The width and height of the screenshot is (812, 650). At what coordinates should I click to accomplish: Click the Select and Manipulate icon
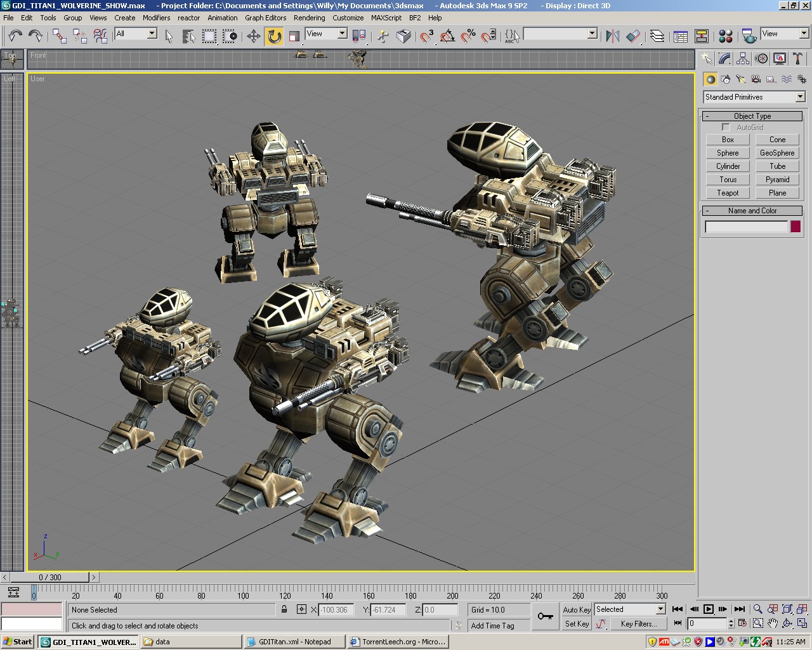pyautogui.click(x=383, y=36)
